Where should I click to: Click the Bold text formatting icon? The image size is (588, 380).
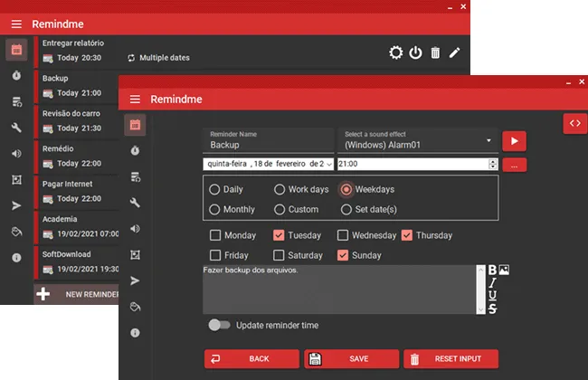point(492,271)
